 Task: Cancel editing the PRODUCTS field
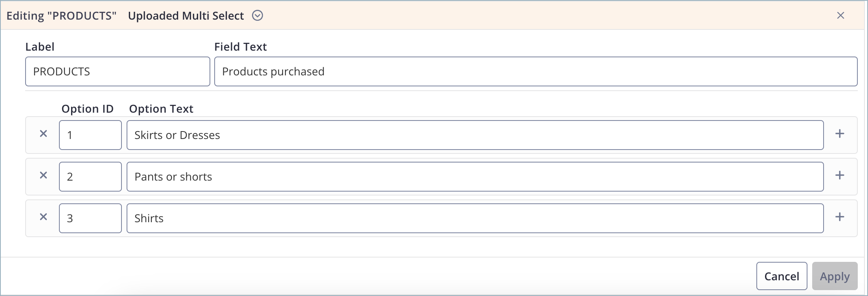coord(782,276)
